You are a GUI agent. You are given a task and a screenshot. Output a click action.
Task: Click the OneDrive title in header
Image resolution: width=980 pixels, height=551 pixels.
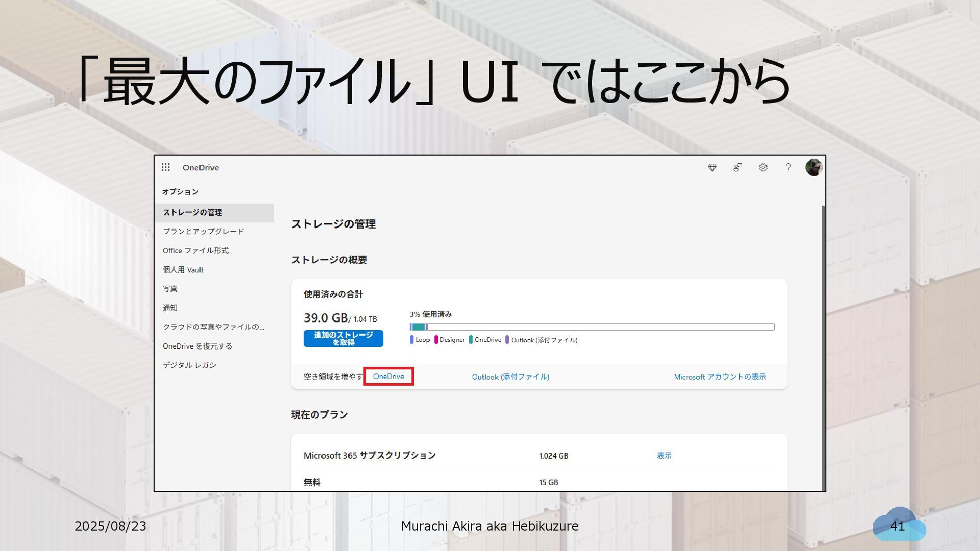click(201, 167)
